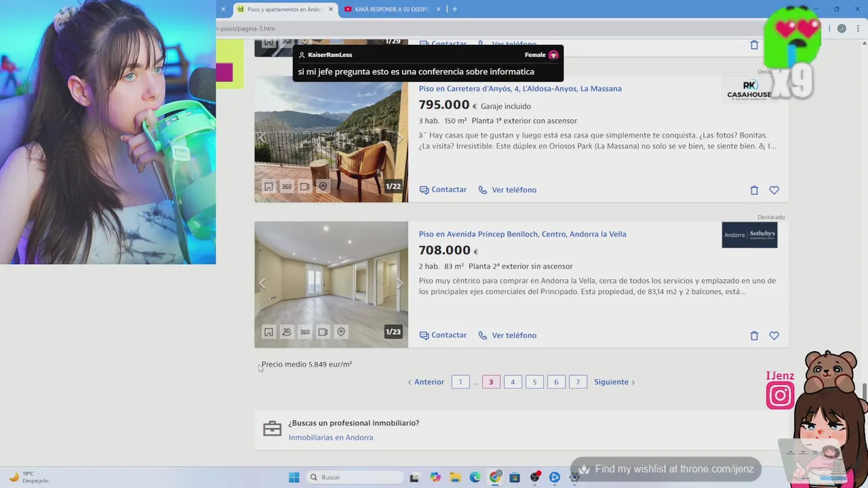Open a new browser tab with plus
The height and width of the screenshot is (488, 868).
coord(454,9)
